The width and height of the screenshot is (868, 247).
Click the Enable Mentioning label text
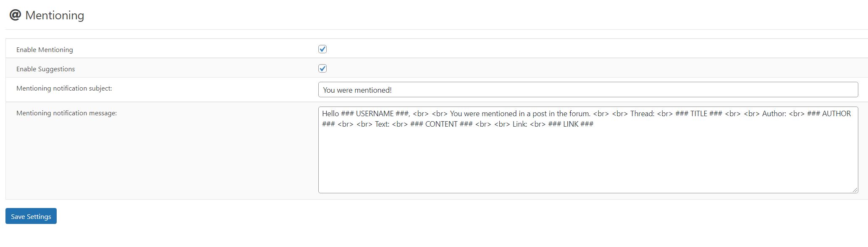(45, 49)
